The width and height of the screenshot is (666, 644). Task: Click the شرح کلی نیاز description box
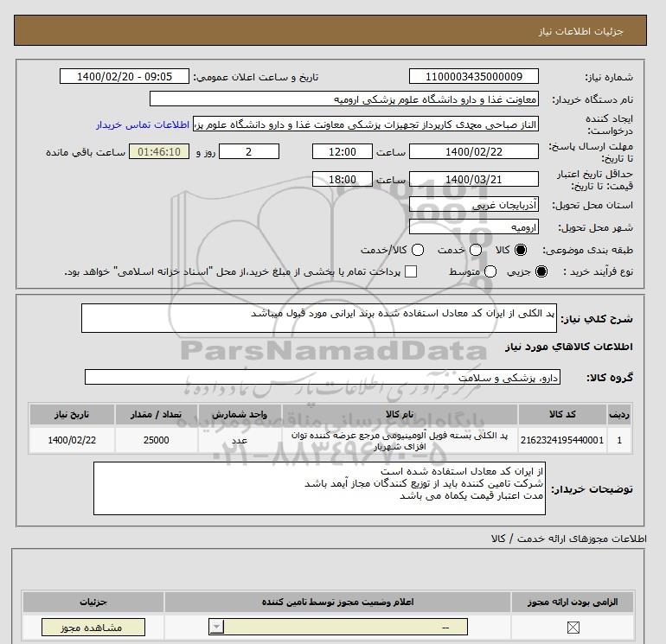tap(319, 318)
